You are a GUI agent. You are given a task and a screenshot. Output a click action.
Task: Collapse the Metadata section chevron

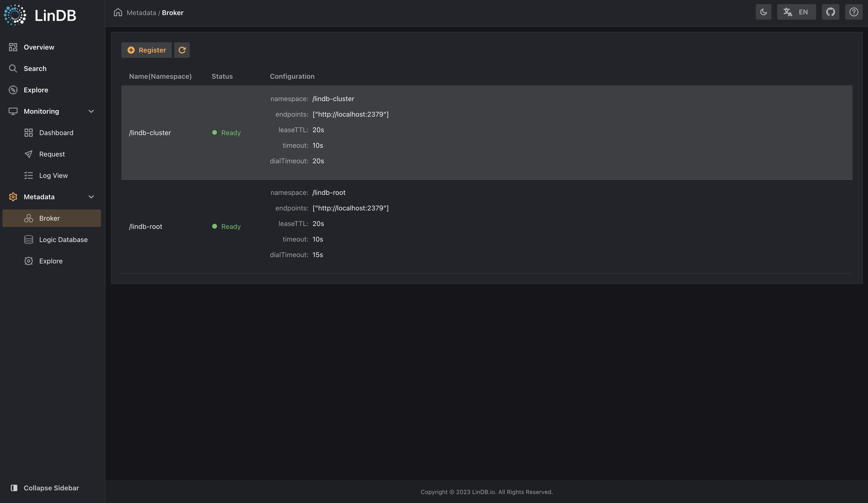click(x=91, y=197)
